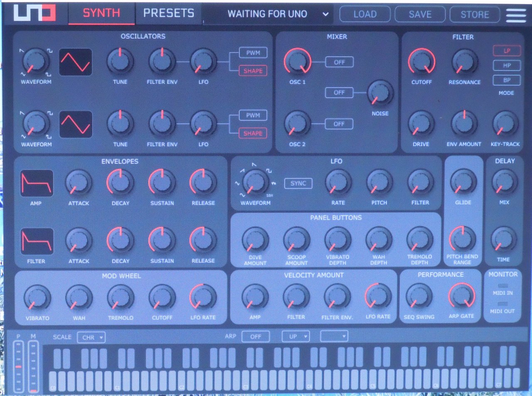Toggle the NOISE mixer OFF switch
The width and height of the screenshot is (532, 396).
tap(339, 93)
